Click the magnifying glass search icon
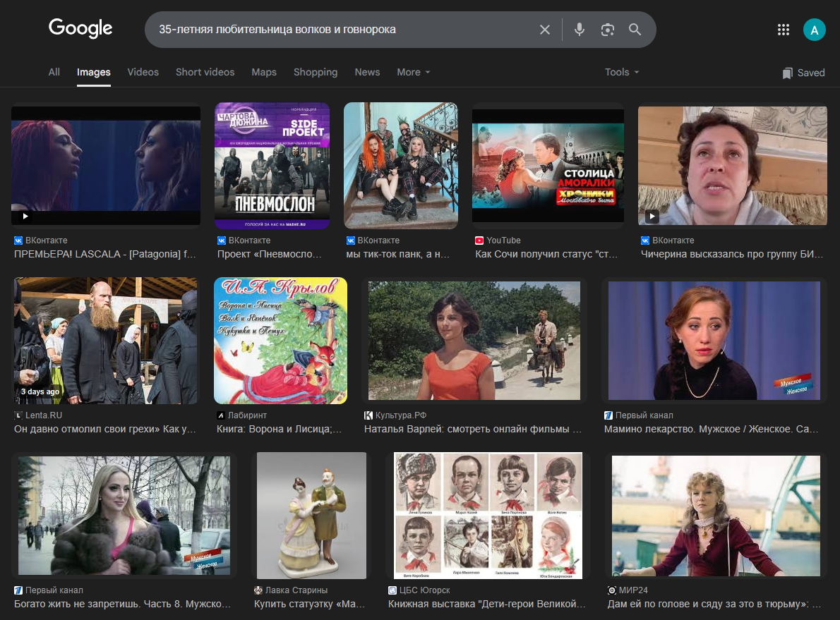Screen dimensions: 840x620 tap(635, 30)
